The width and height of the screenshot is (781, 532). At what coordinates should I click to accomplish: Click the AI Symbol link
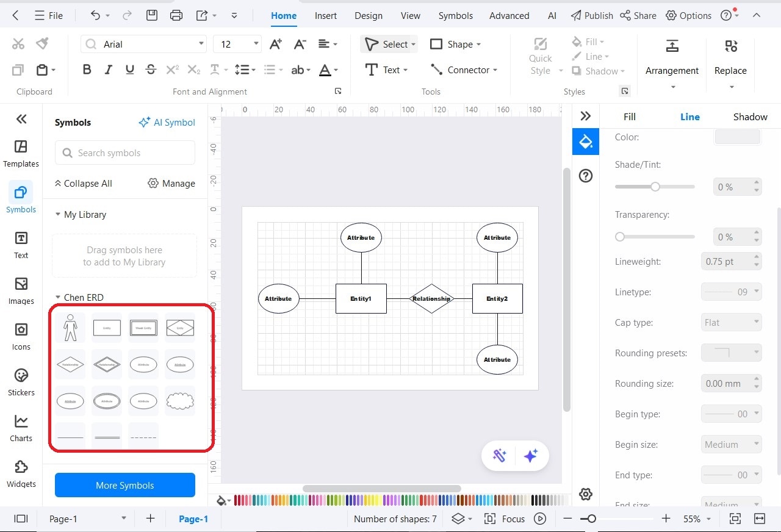(167, 122)
